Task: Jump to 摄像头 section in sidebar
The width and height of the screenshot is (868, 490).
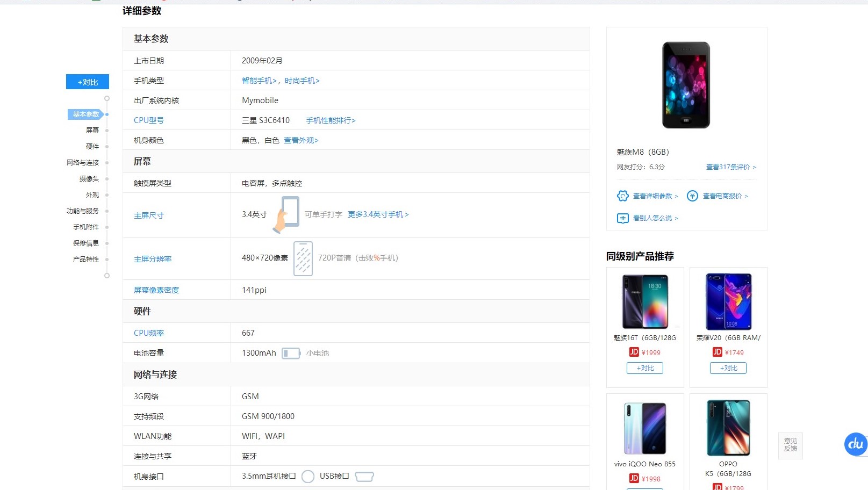Action: pos(89,179)
